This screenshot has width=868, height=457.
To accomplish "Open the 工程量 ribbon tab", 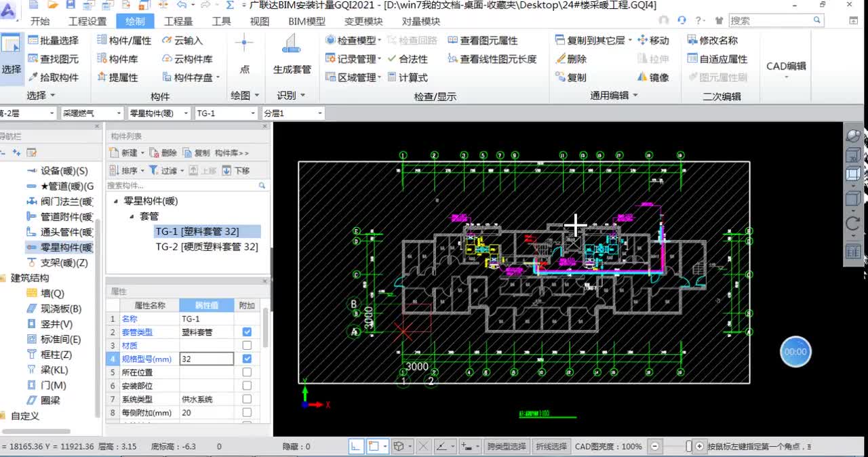I will click(178, 21).
